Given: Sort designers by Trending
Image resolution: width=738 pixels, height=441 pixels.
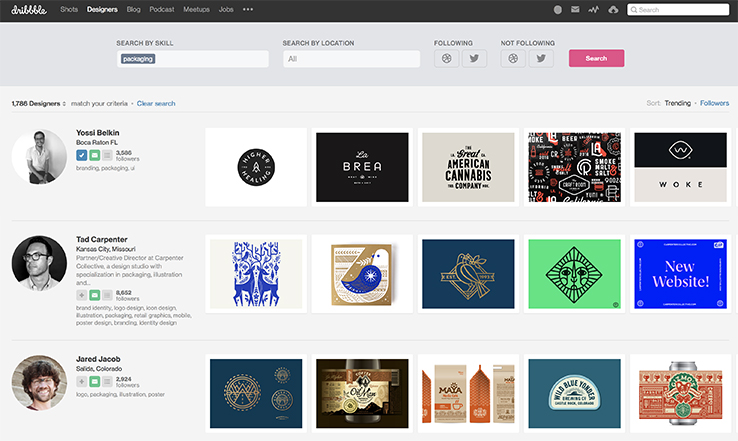Looking at the screenshot, I should click(x=678, y=103).
